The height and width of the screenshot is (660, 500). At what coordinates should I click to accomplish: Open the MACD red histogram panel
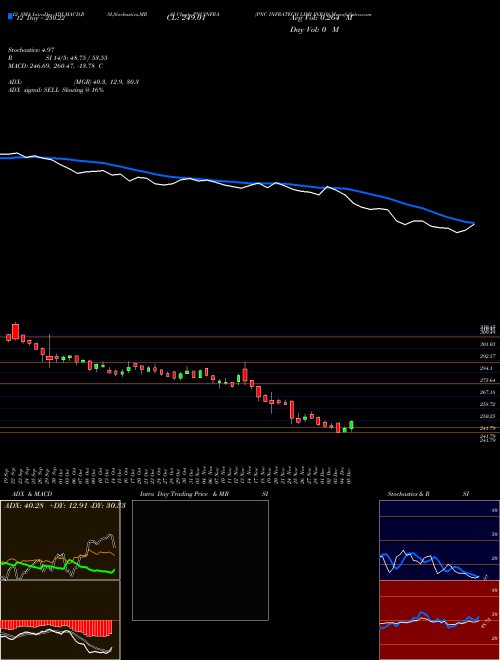[x=60, y=620]
